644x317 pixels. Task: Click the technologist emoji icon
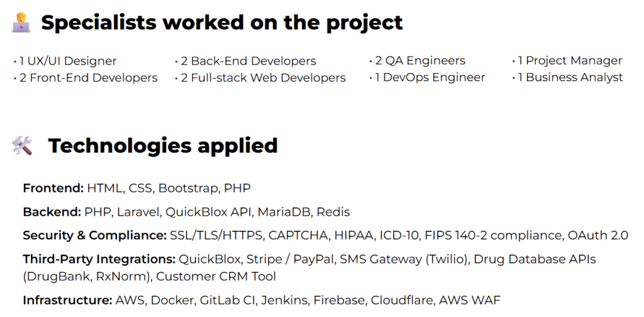(21, 23)
